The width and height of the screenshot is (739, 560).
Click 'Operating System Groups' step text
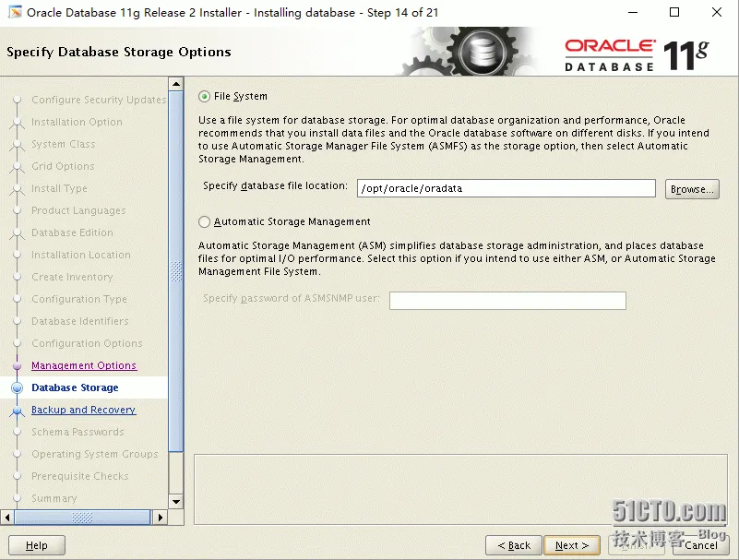(95, 454)
